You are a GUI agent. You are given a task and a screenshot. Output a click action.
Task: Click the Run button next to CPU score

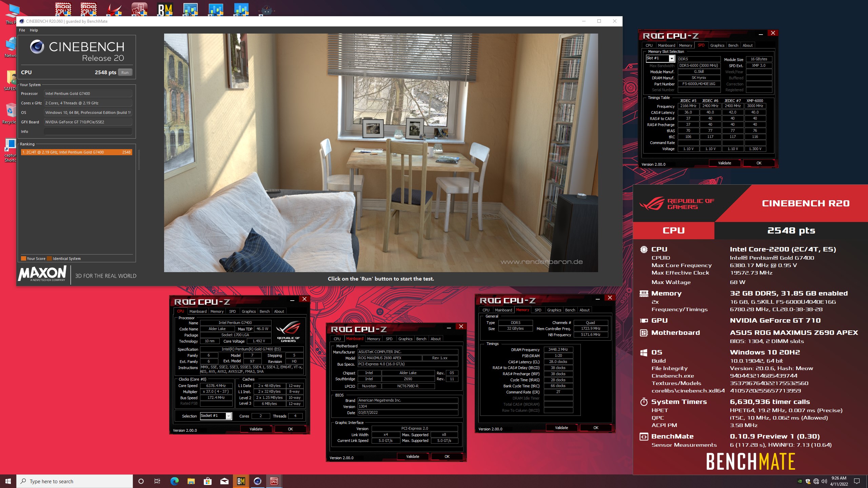point(125,72)
